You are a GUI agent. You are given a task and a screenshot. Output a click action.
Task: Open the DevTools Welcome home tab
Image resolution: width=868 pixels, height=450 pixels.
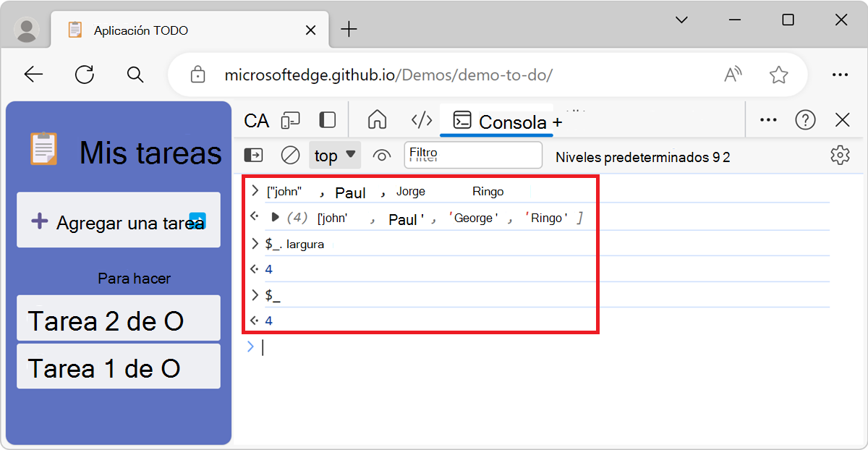pyautogui.click(x=377, y=120)
